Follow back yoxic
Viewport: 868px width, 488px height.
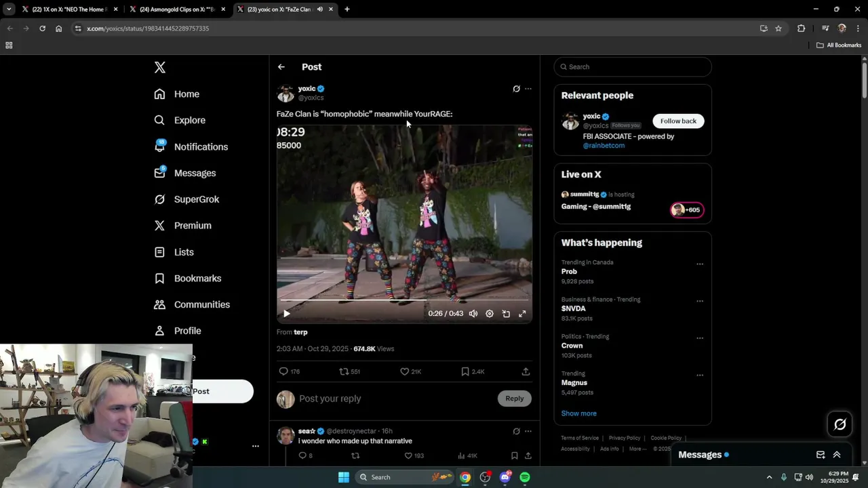tap(678, 121)
